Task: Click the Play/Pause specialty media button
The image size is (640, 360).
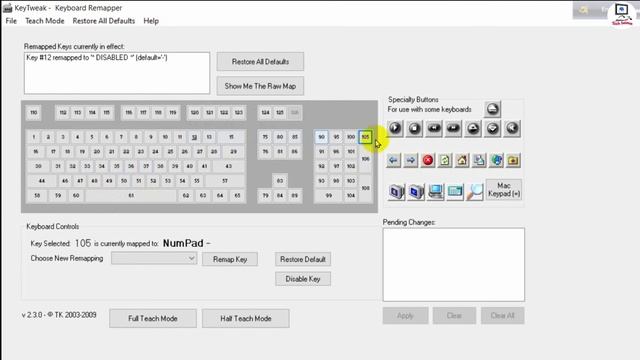Action: 395,129
